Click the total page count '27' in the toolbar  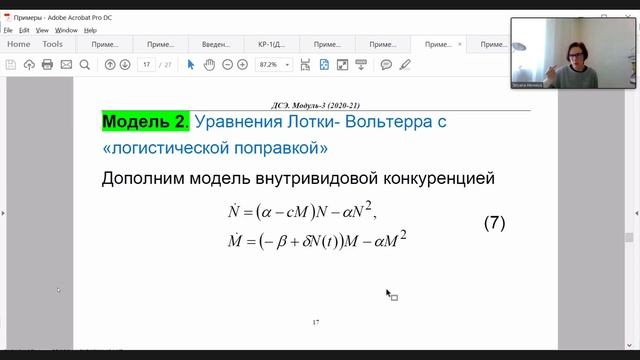tap(168, 65)
